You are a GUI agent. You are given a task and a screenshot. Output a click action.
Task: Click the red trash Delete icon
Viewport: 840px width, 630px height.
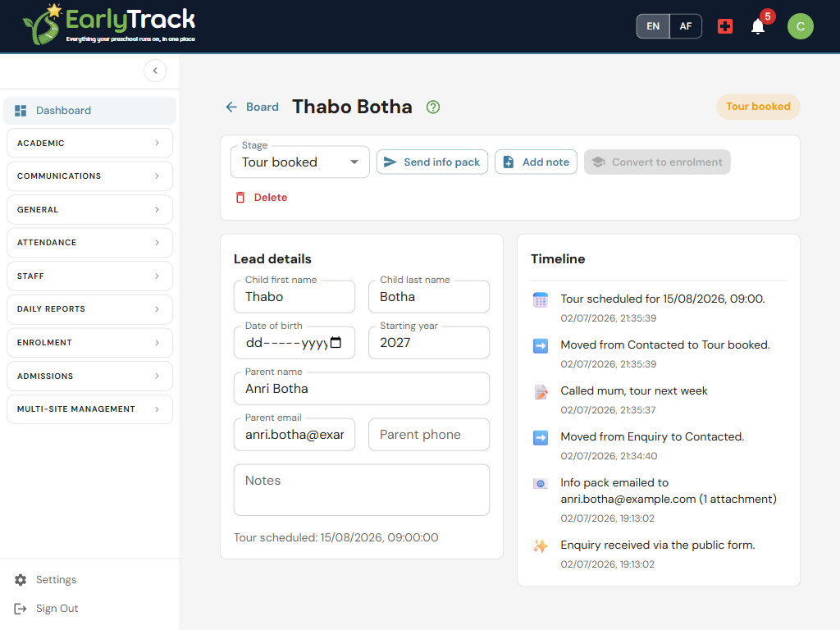(240, 197)
